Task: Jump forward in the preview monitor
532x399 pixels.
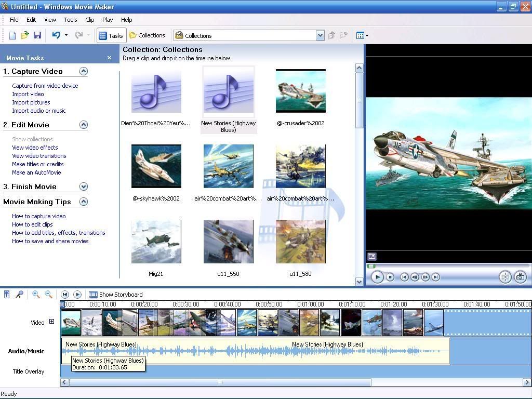Action: (x=436, y=277)
